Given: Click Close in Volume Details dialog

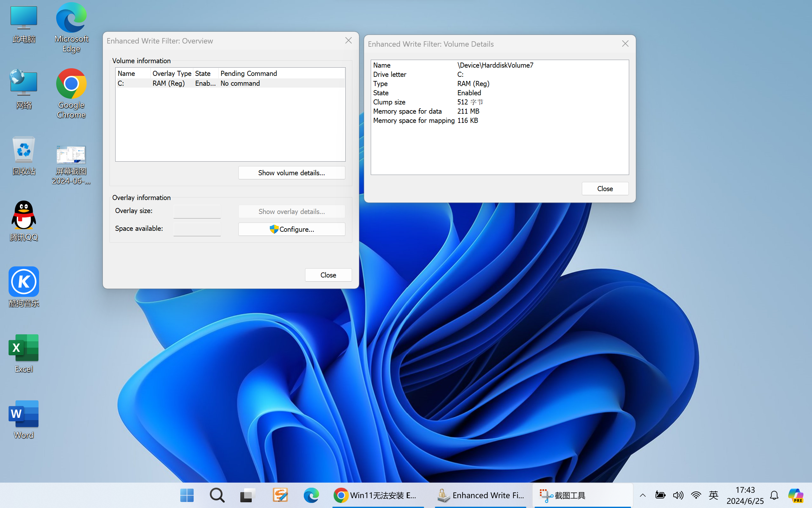Looking at the screenshot, I should (605, 189).
